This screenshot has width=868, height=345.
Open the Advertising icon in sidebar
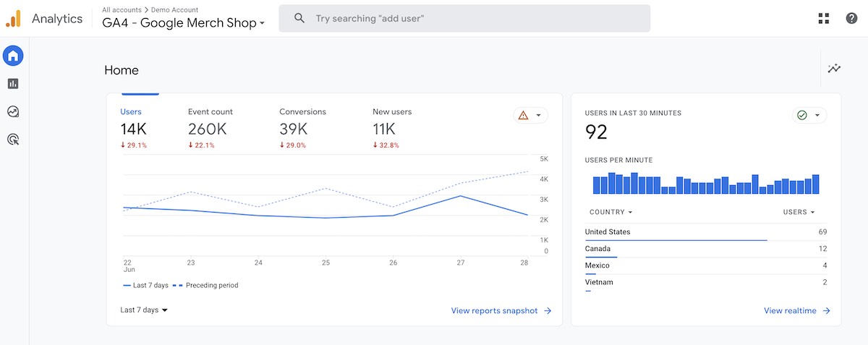point(13,140)
